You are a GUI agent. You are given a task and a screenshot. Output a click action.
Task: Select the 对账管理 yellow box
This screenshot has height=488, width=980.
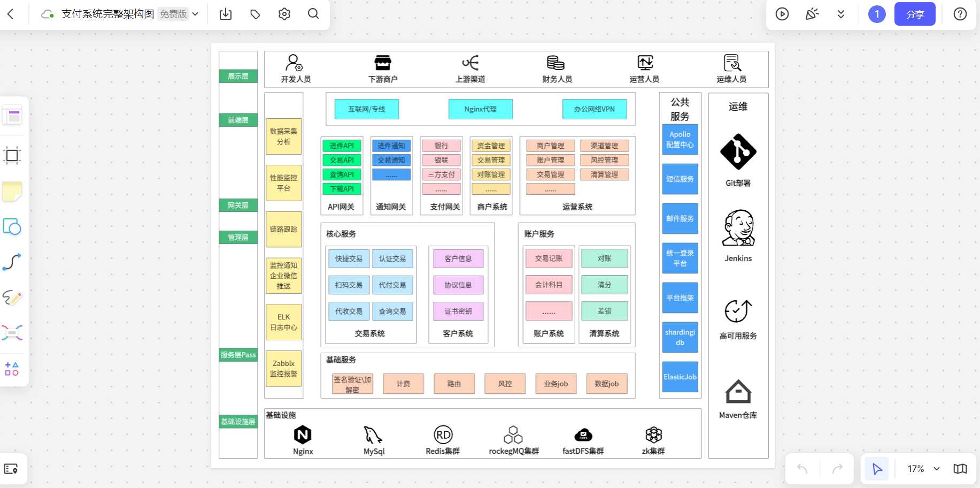(x=491, y=174)
